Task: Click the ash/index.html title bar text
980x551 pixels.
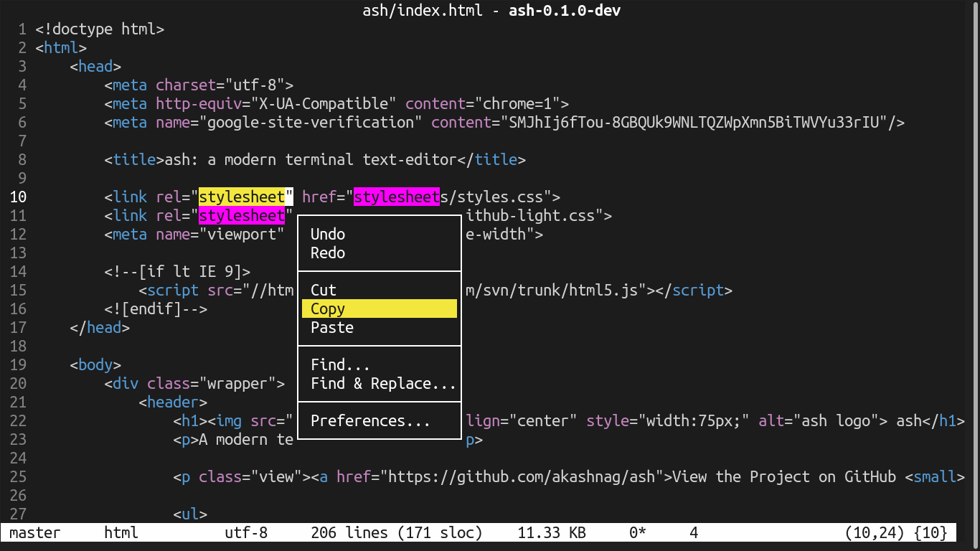Action: pos(423,11)
